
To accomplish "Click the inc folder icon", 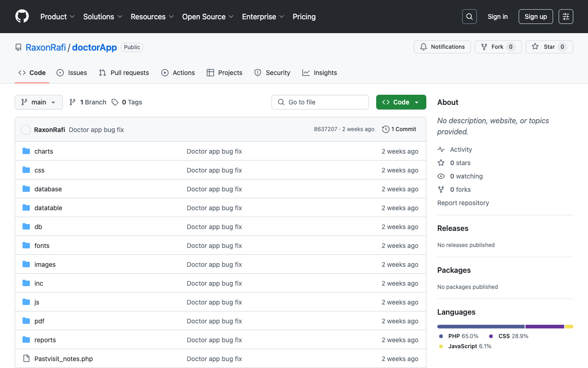I will [26, 283].
